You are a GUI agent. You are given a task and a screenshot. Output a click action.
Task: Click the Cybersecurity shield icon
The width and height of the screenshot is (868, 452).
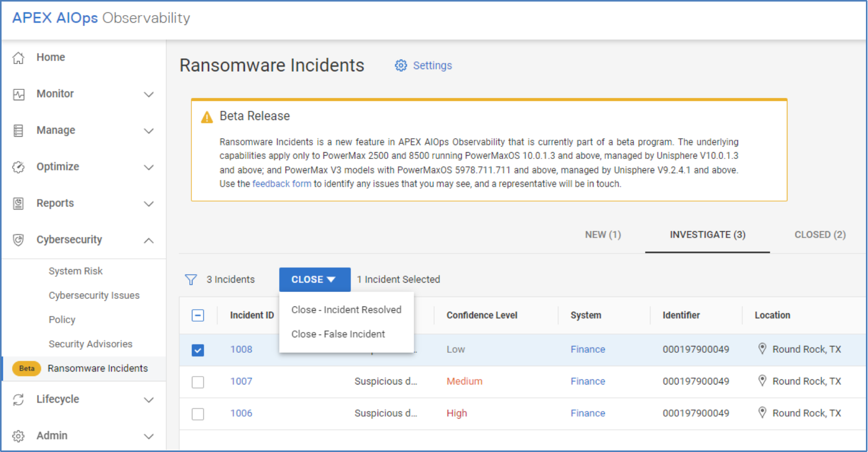pyautogui.click(x=18, y=240)
